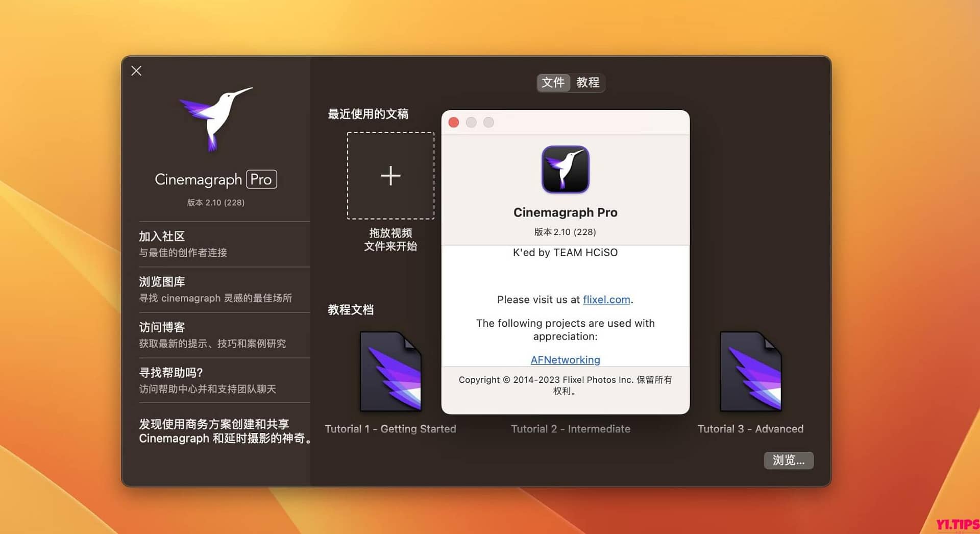Click the Tutorial 3 - Advanced label
The height and width of the screenshot is (534, 980).
[750, 429]
